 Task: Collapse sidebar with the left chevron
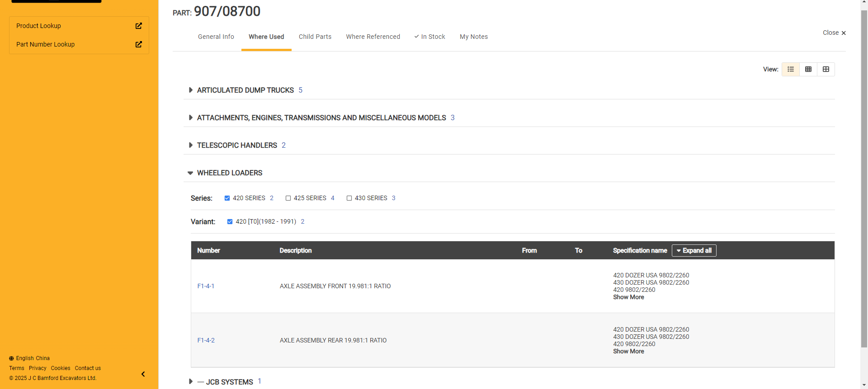[143, 374]
